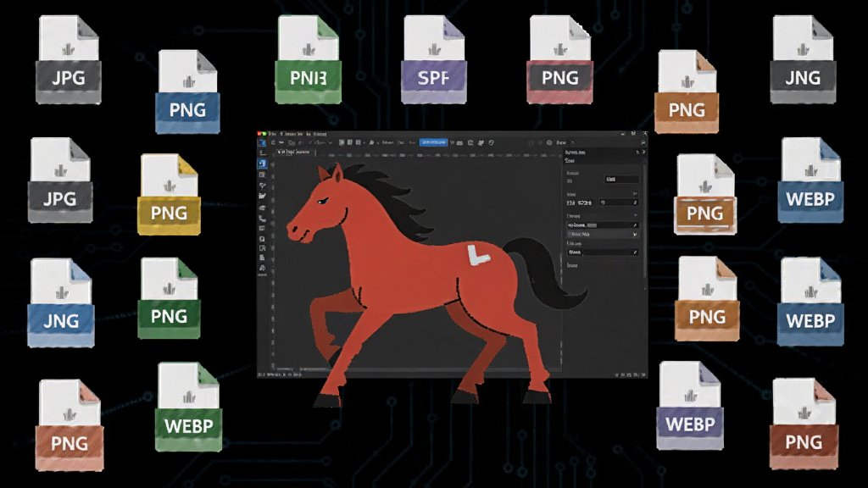Expand the lighter highlighted dropdown row in the editor's right panel

click(603, 234)
